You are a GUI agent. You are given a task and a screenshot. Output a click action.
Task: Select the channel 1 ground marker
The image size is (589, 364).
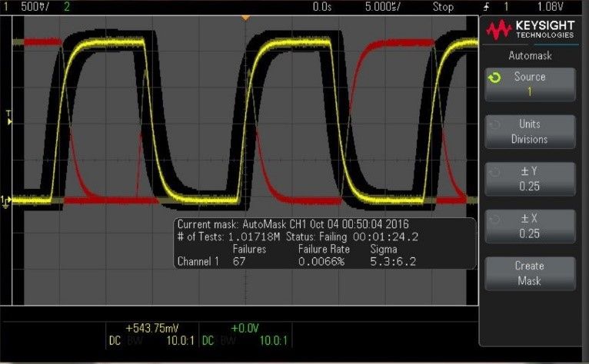5,202
